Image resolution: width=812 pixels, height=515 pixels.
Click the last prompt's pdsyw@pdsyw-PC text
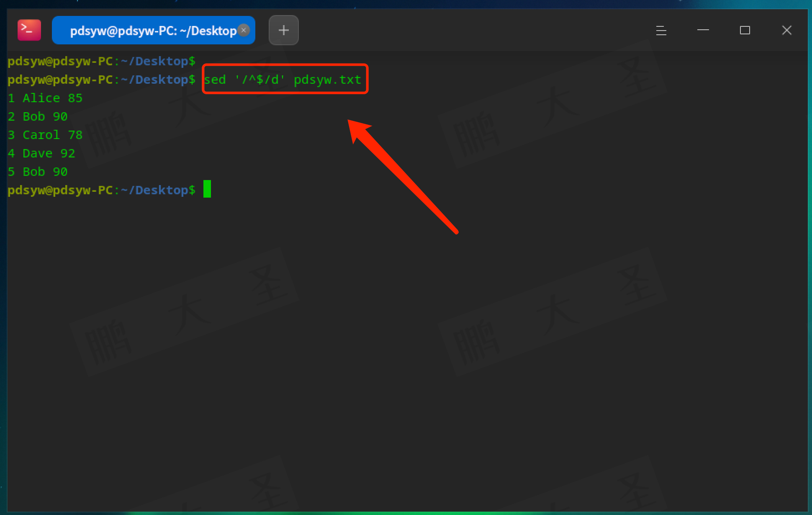(60, 190)
